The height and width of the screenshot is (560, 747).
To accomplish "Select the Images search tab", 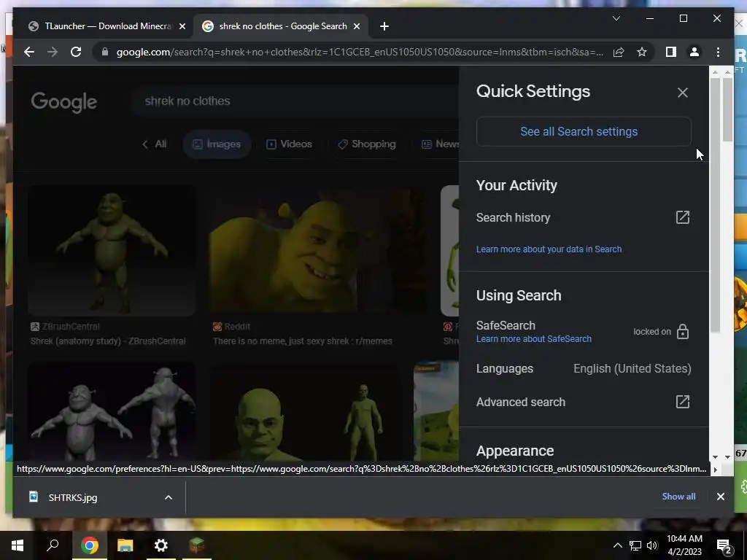I will point(217,144).
